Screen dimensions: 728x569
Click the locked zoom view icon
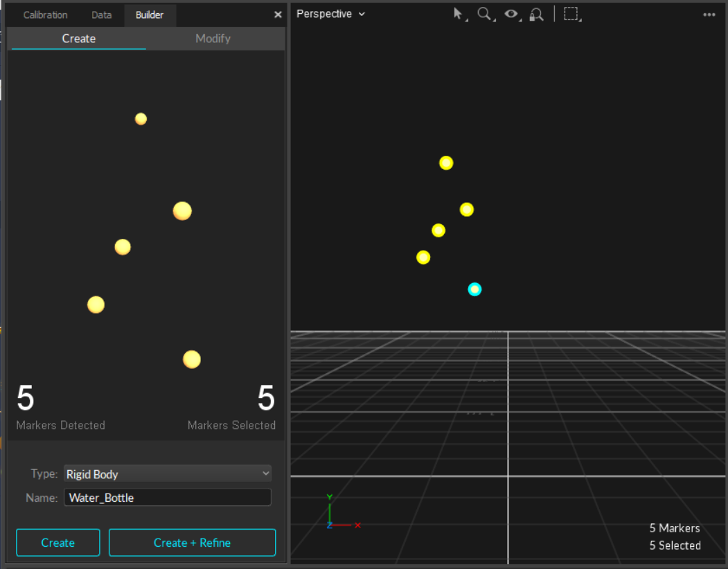click(x=536, y=14)
